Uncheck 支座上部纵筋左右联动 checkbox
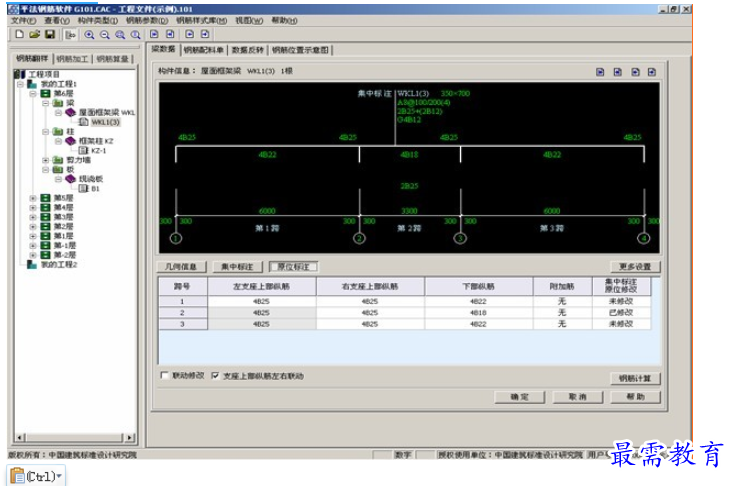This screenshot has height=486, width=732. 215,375
